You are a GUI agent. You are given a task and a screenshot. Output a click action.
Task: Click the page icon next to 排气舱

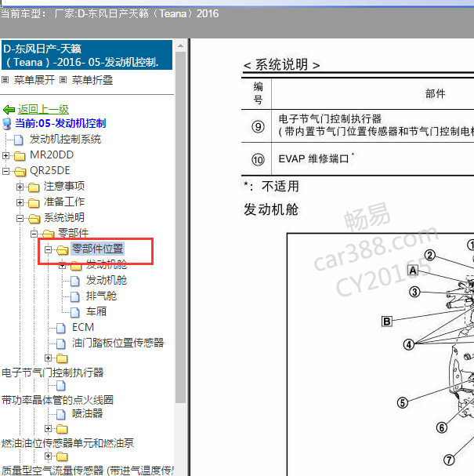coord(75,296)
